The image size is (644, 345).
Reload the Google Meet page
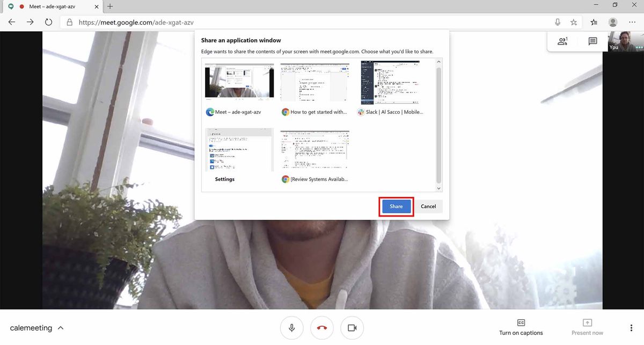(48, 22)
